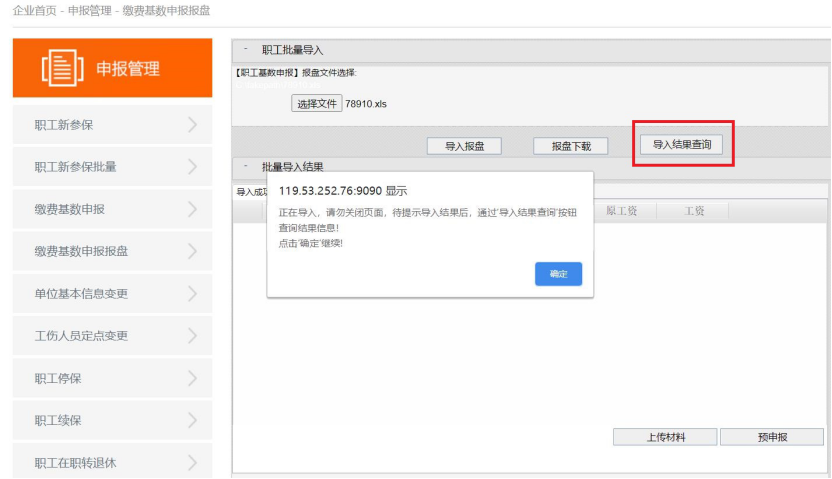Screen dimensions: 832x479
Task: Click the 报盘下载 button
Action: 570,146
